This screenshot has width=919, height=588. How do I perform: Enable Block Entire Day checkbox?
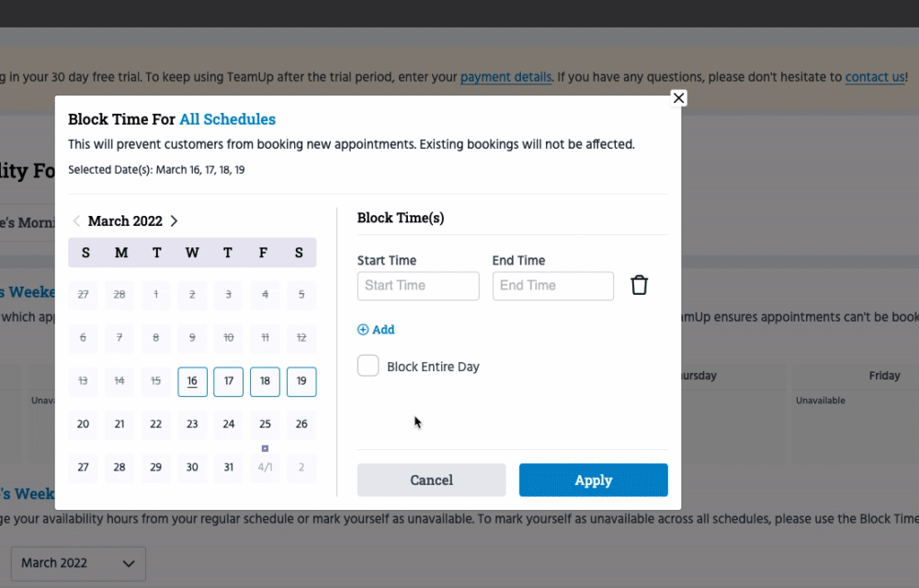(x=369, y=366)
